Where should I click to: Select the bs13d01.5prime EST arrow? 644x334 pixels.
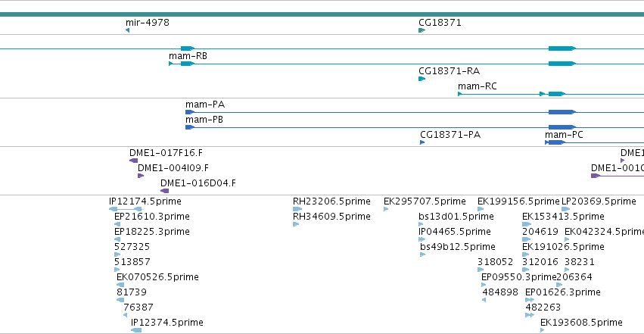coord(421,224)
